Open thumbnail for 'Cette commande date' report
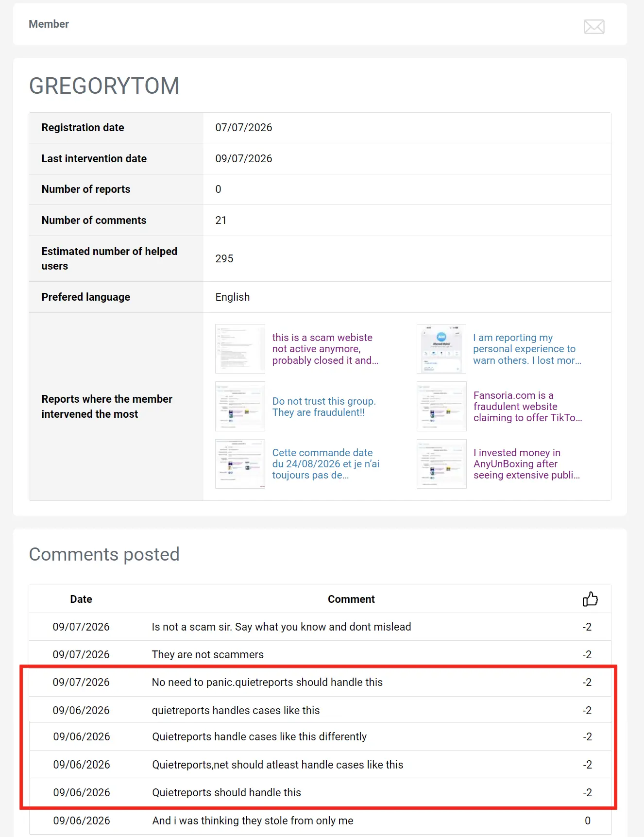This screenshot has height=837, width=644. tap(240, 464)
